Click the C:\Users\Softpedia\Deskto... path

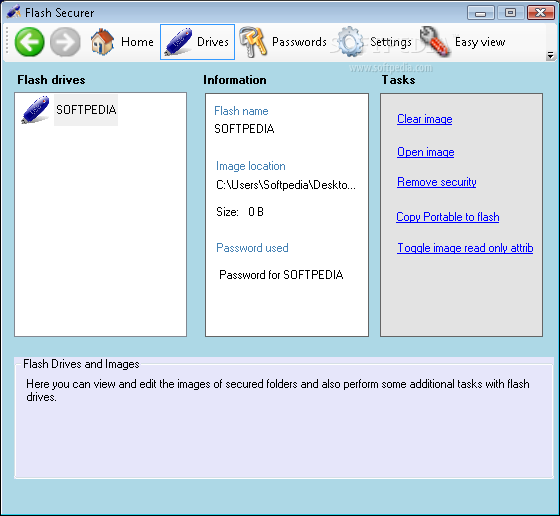(x=286, y=185)
